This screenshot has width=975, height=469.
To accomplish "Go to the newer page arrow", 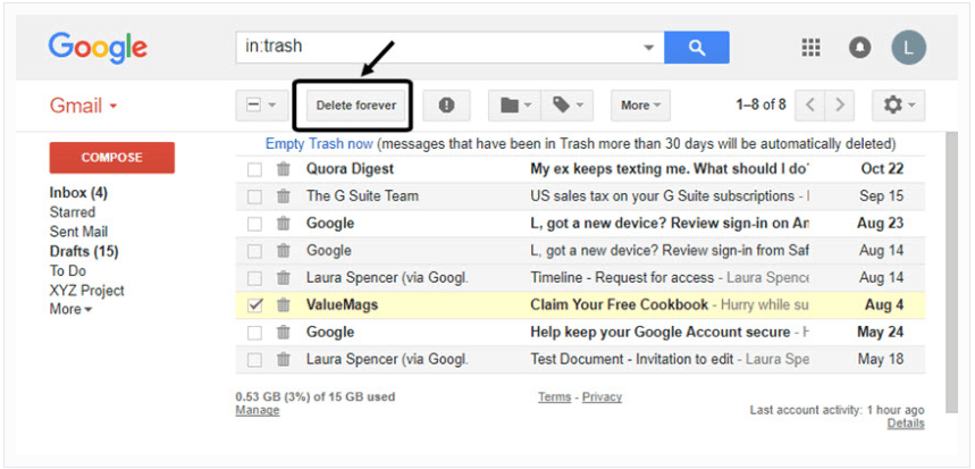I will [x=810, y=105].
